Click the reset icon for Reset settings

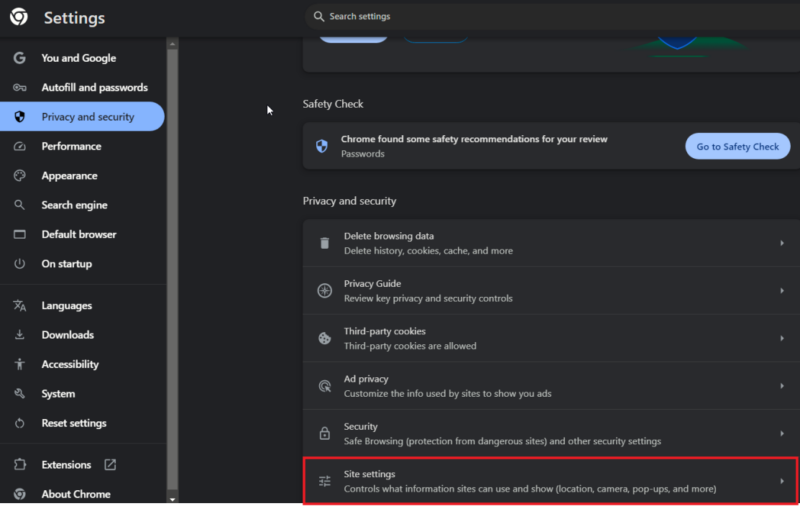point(19,423)
